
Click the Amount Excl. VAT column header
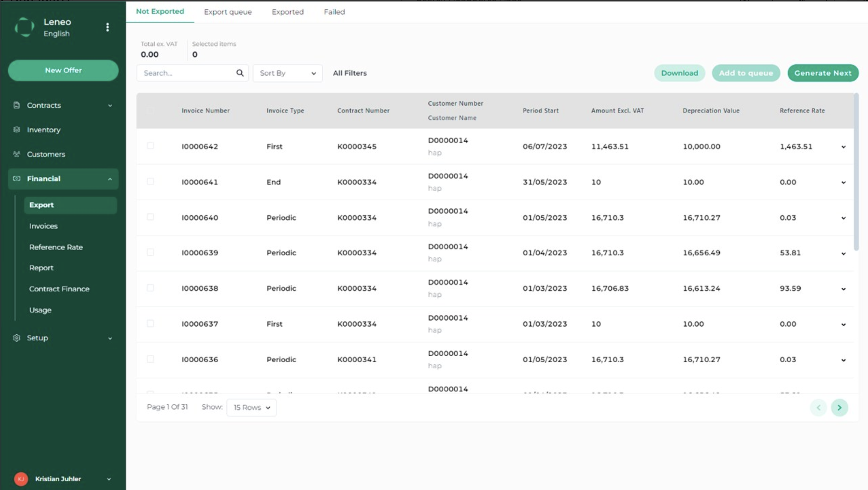[x=617, y=111]
